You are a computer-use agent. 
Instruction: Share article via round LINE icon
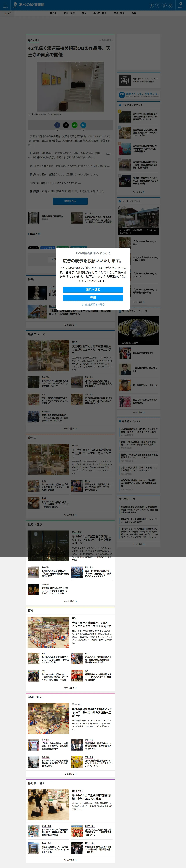click(x=75, y=125)
